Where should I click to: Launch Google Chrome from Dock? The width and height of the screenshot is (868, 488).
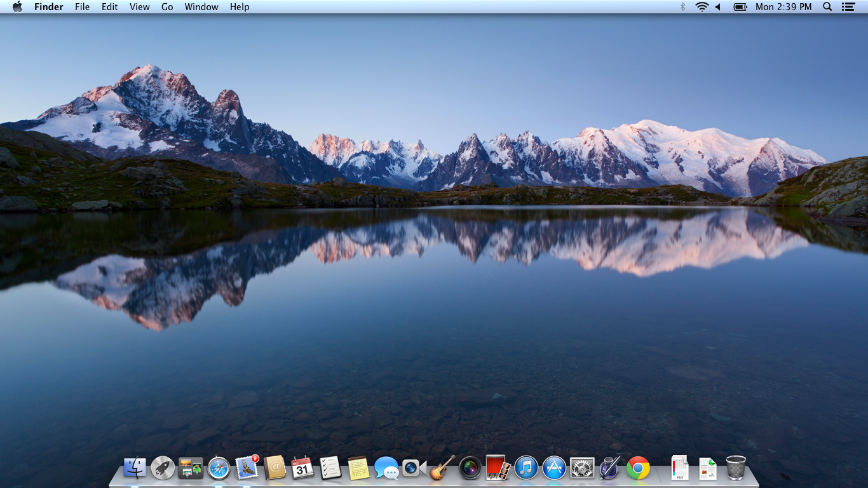click(638, 468)
